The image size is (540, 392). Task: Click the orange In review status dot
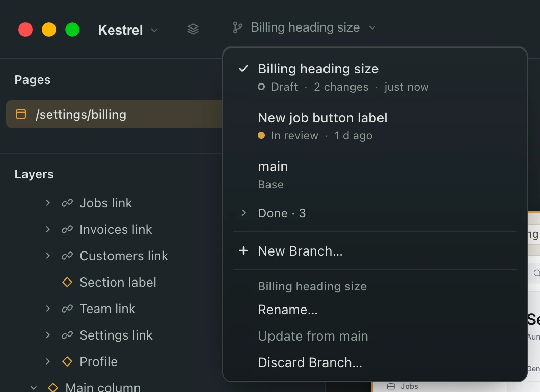(261, 135)
